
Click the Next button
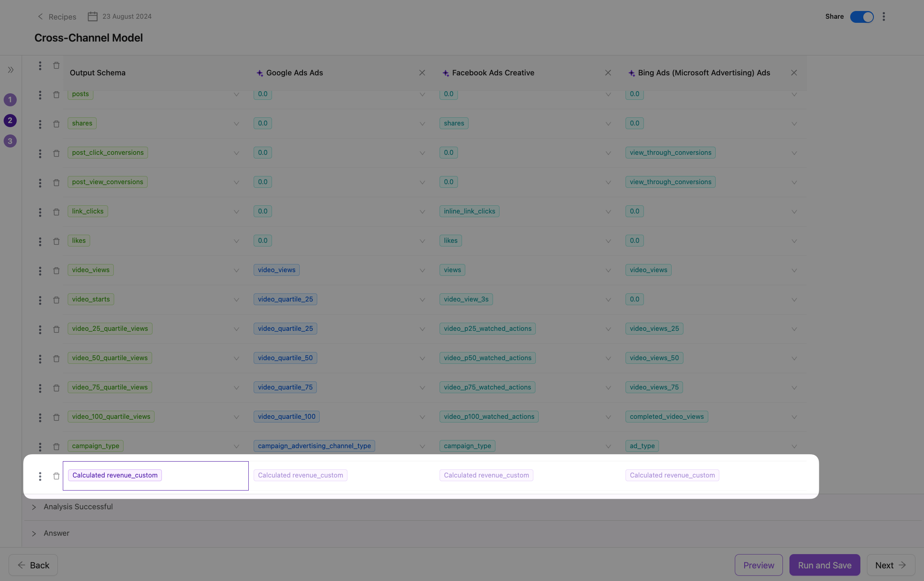891,565
